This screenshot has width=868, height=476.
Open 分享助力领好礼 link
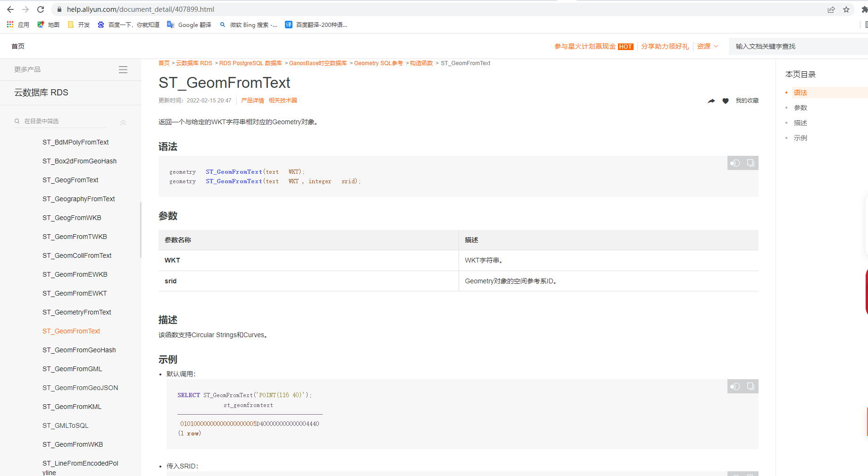665,46
